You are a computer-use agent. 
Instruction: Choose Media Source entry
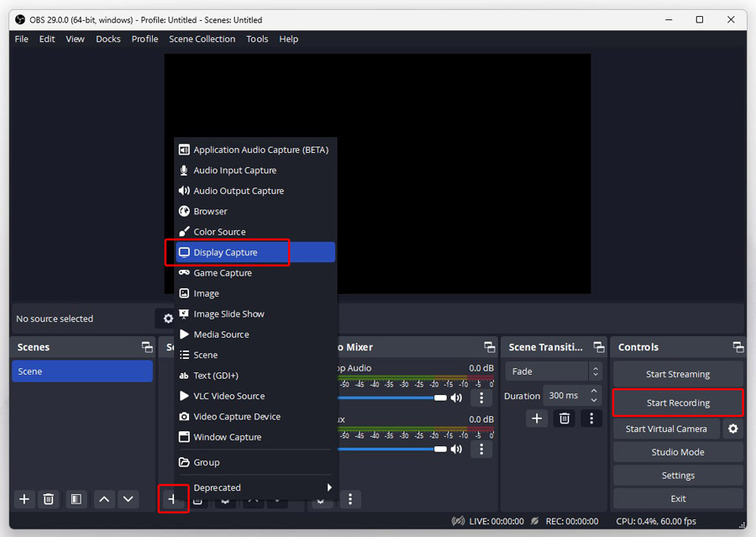[x=255, y=334]
